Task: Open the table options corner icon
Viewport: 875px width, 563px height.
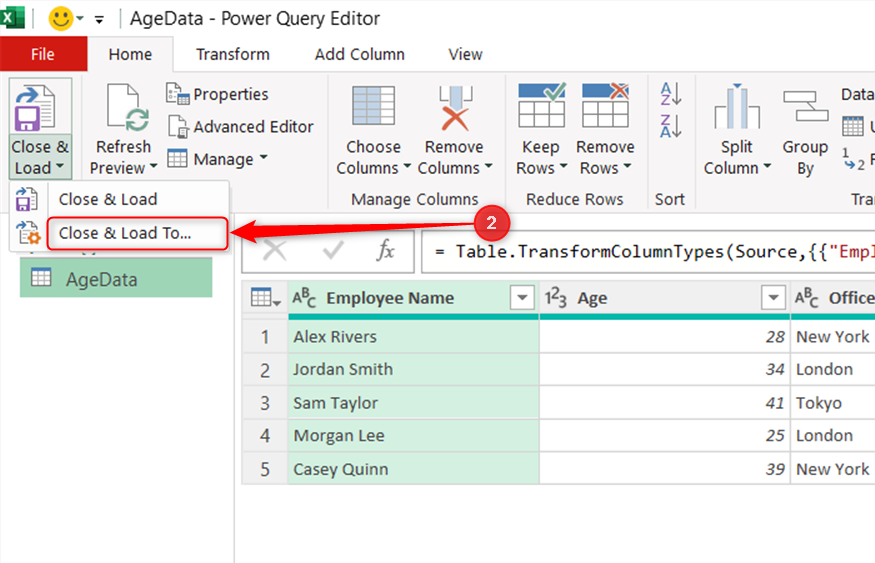Action: click(265, 298)
